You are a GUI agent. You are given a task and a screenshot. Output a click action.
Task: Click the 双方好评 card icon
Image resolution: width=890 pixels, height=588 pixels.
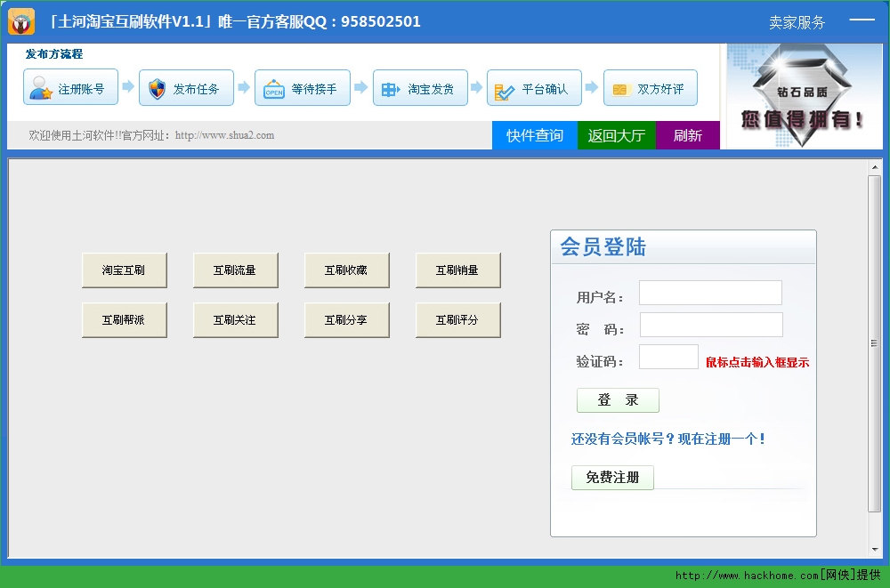pos(621,89)
